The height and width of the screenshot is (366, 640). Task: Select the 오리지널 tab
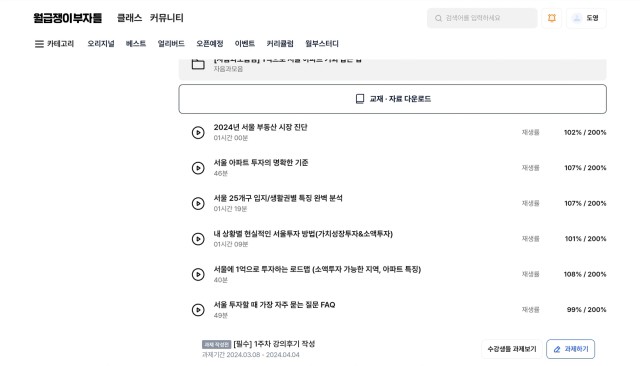pyautogui.click(x=101, y=44)
